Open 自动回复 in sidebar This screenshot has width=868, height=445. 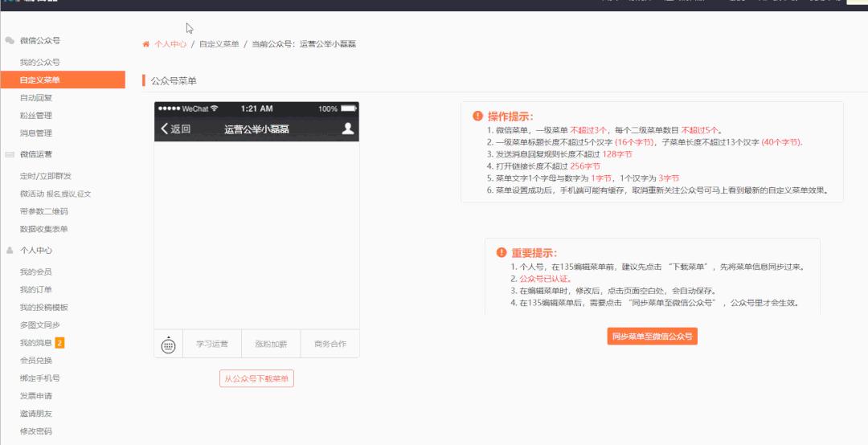pos(36,97)
